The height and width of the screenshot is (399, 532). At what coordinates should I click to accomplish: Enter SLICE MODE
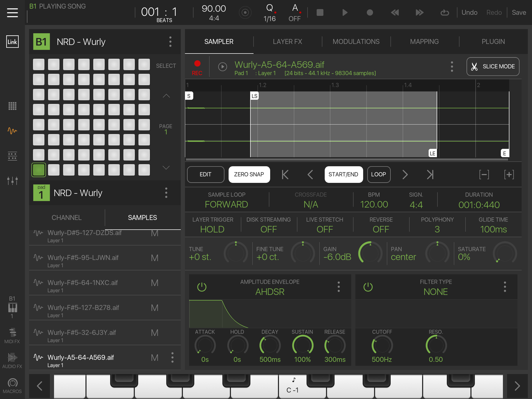pos(493,66)
